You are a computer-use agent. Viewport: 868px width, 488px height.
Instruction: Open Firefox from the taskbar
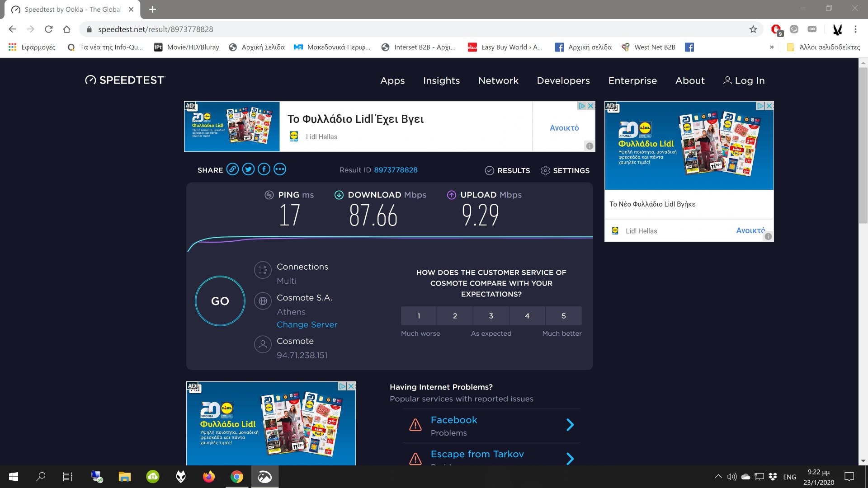click(x=209, y=477)
